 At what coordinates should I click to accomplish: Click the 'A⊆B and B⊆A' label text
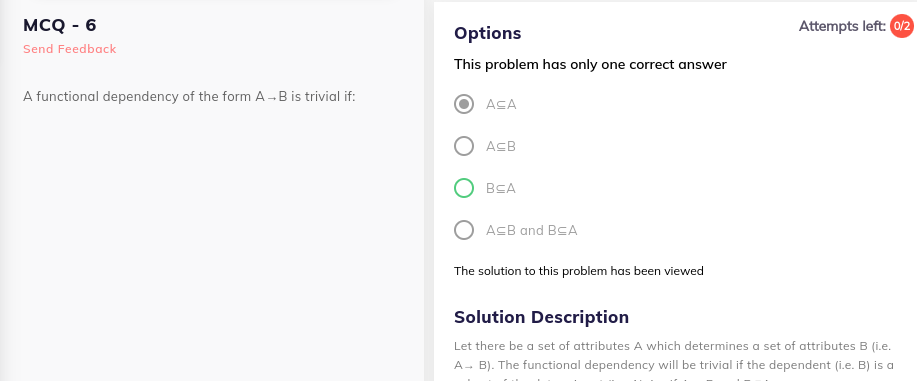(532, 230)
